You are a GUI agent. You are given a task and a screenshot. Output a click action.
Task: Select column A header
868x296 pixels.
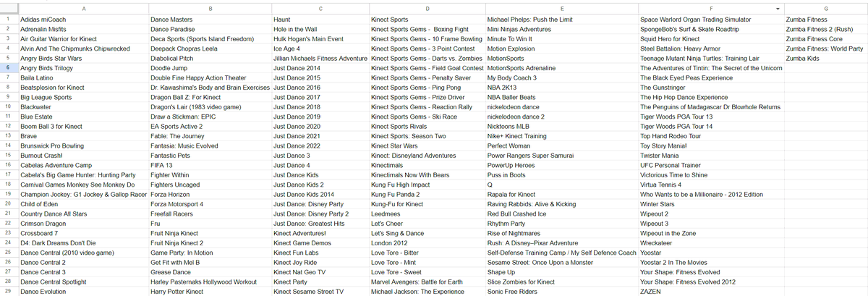83,9
